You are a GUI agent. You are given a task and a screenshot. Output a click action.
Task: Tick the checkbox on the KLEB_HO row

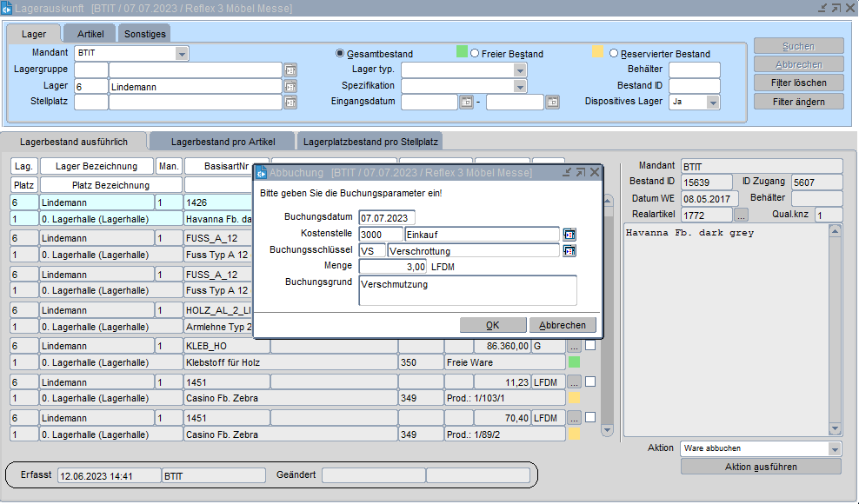tap(590, 345)
